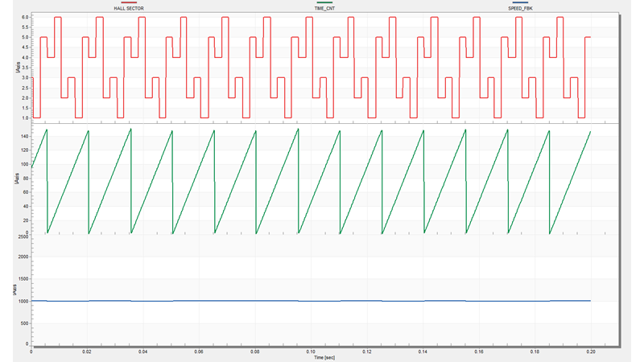Click the 2500 tick on SPEED_FBK axis
644x362 pixels.
23,237
